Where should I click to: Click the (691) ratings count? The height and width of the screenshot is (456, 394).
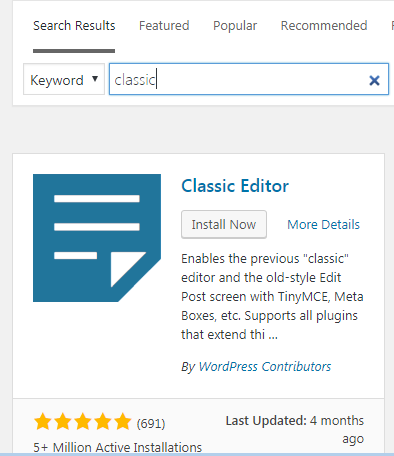[x=151, y=424]
